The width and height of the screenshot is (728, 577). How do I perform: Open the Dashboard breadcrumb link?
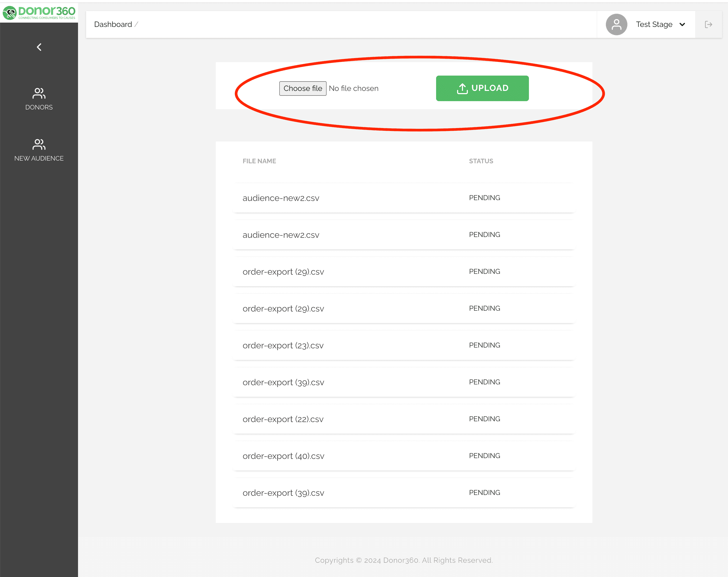pyautogui.click(x=113, y=24)
